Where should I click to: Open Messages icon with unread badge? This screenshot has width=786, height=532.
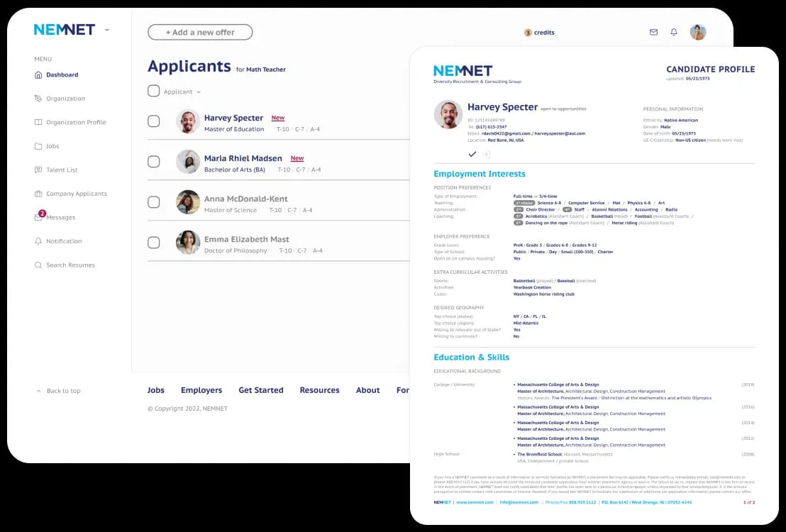pos(39,216)
